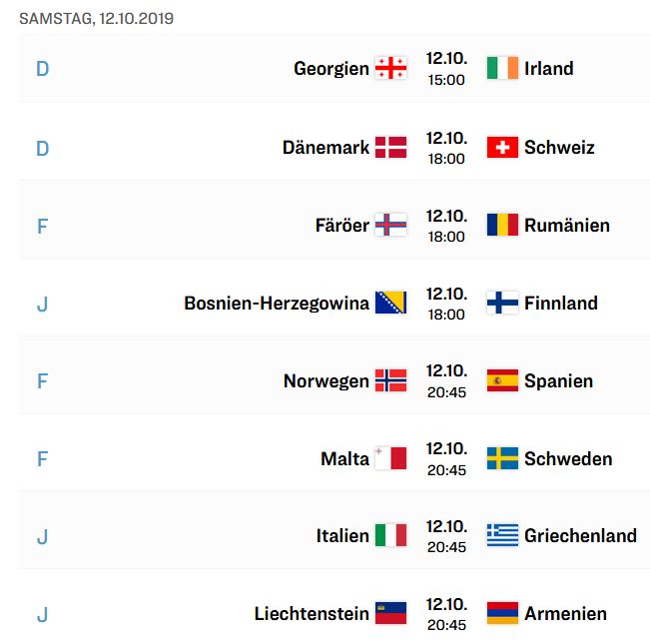Click the Georgia flag icon

390,68
